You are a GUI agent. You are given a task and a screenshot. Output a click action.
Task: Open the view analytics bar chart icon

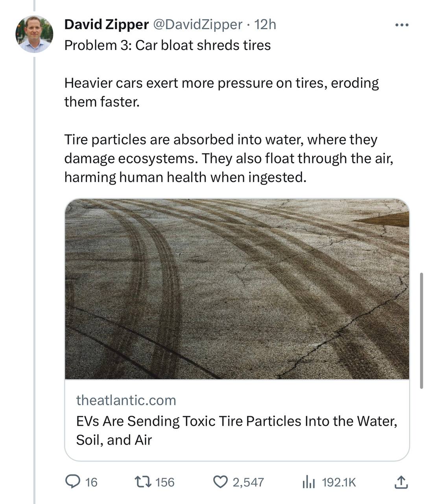(309, 482)
